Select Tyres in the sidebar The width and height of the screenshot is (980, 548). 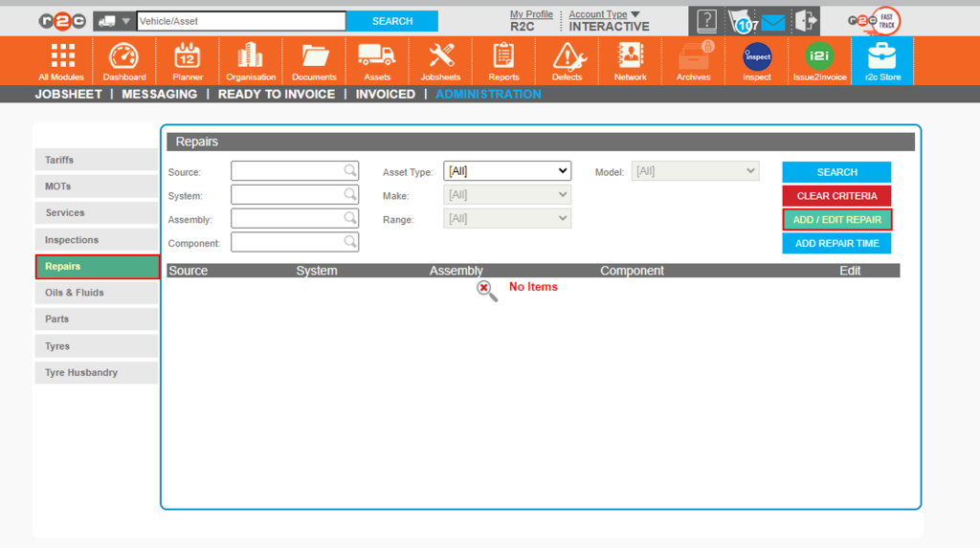[97, 346]
